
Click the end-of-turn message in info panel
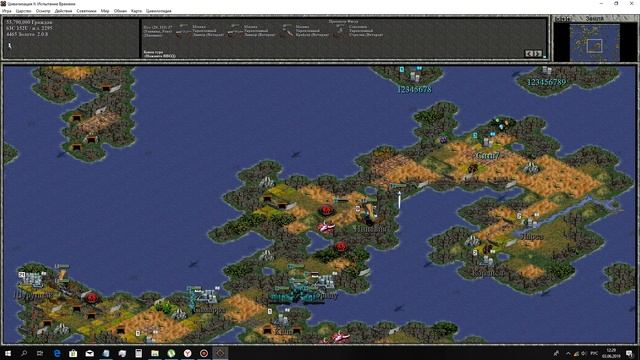click(x=159, y=54)
